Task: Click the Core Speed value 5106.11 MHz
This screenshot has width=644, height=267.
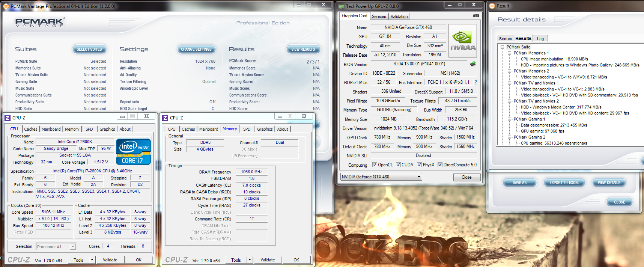Action: [x=53, y=212]
